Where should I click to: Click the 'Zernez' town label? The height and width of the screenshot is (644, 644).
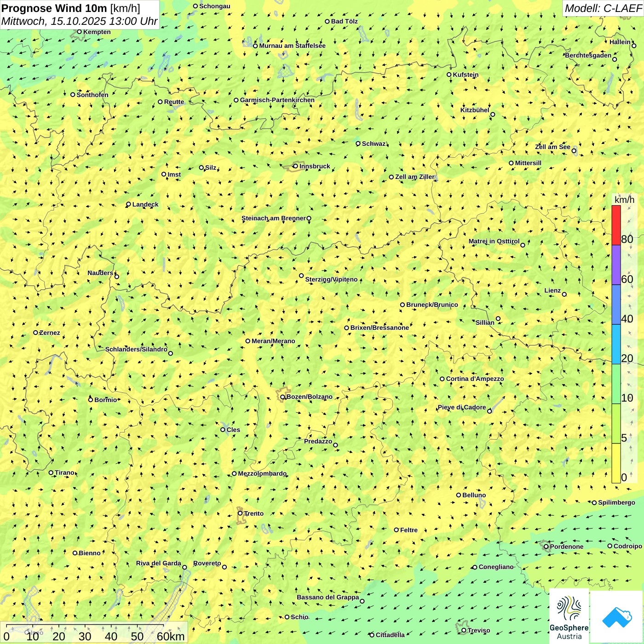(x=50, y=333)
